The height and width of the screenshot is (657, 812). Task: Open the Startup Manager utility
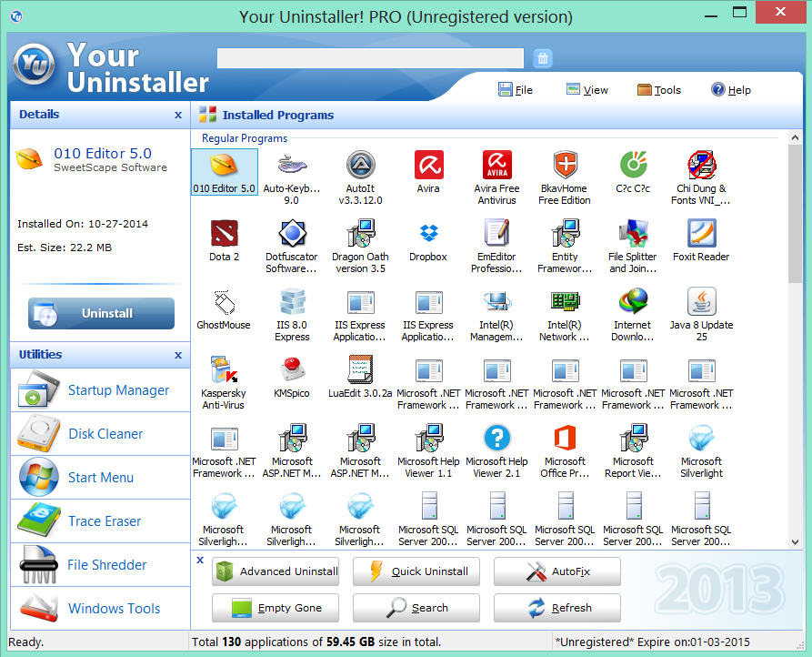(100, 390)
